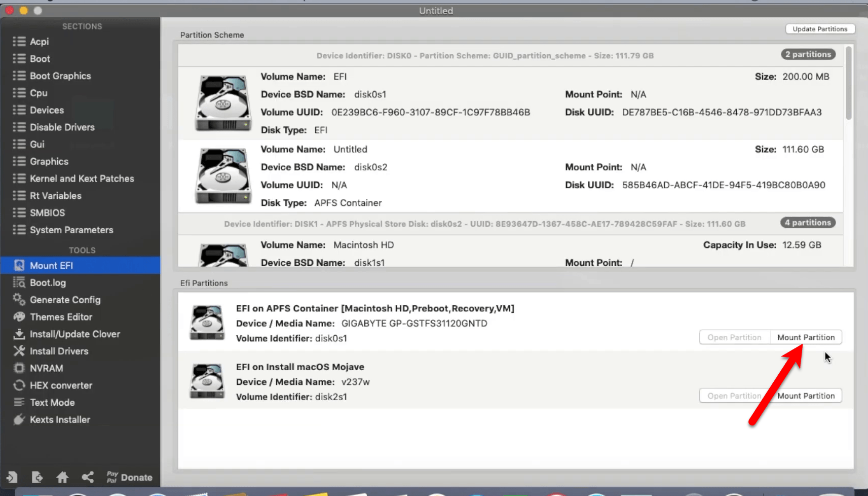Select Disk UUID 585B46AD-ABCF value
868x496 pixels.
point(724,185)
